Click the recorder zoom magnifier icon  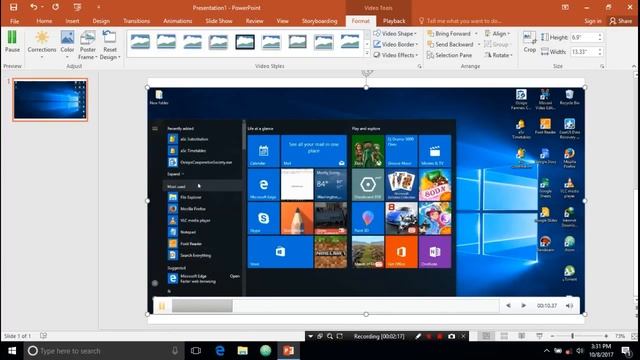click(330, 336)
